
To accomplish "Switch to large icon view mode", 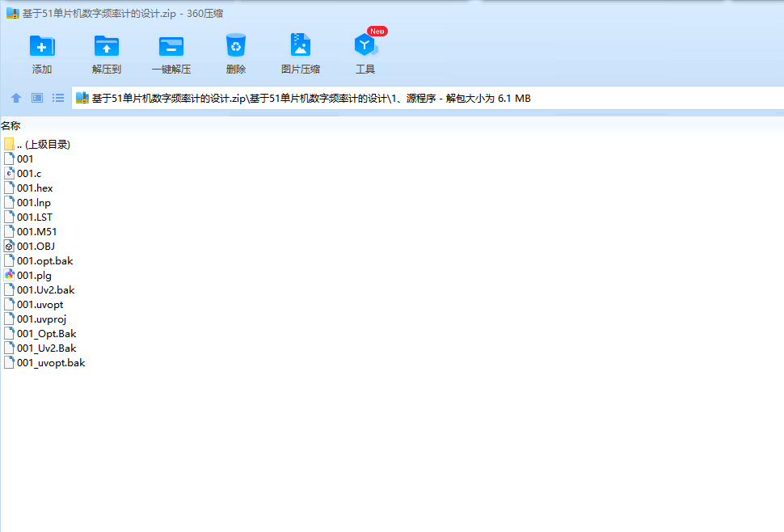I will (37, 98).
